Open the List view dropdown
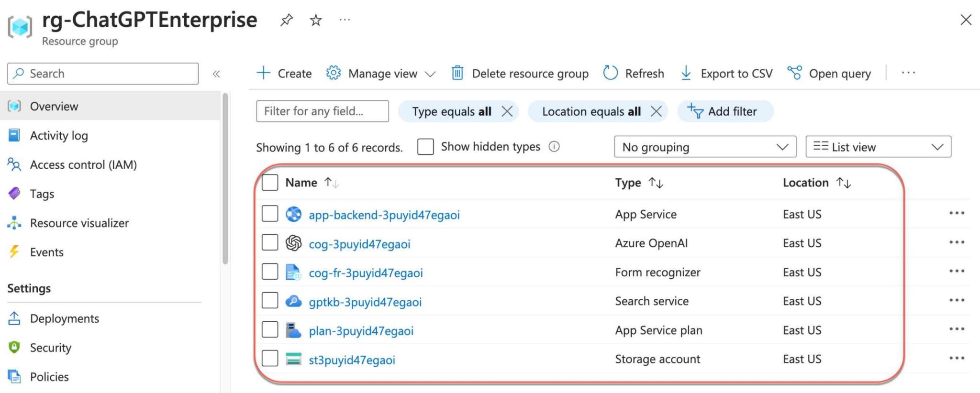The height and width of the screenshot is (393, 980). (x=878, y=147)
